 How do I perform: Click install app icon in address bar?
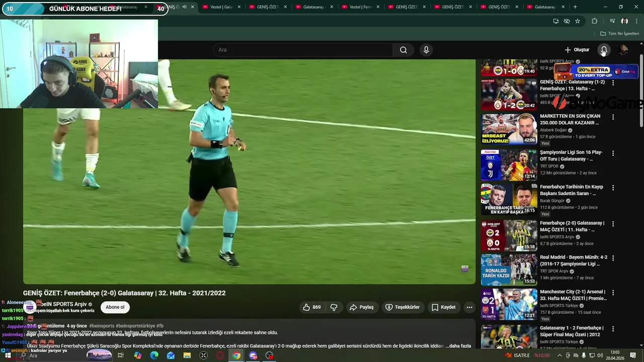click(x=556, y=21)
